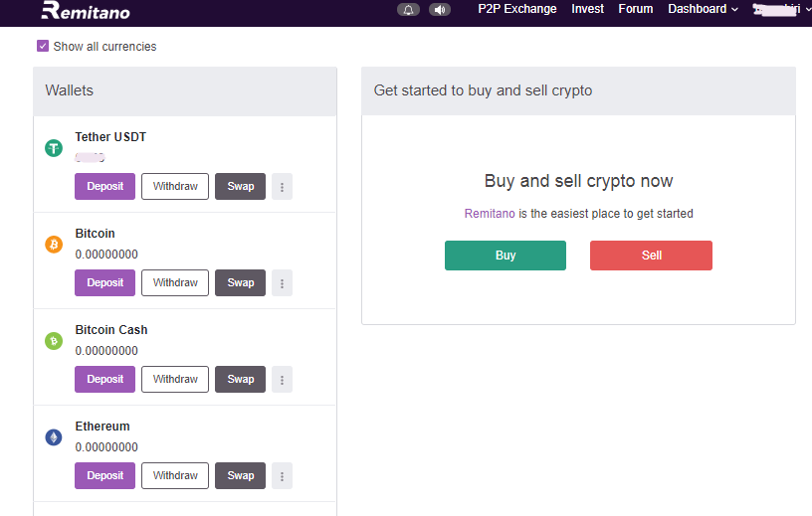Follow the purple Remitano link

tap(490, 213)
